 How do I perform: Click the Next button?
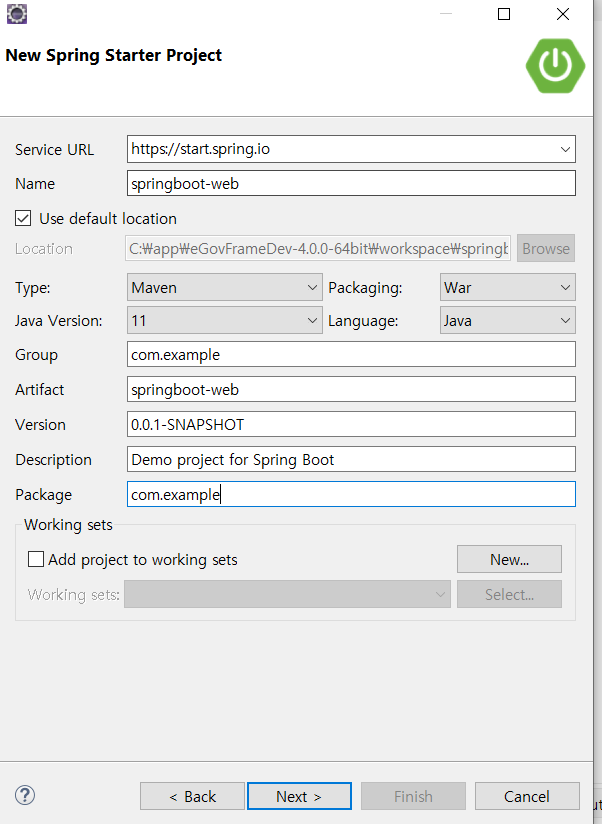pos(299,796)
